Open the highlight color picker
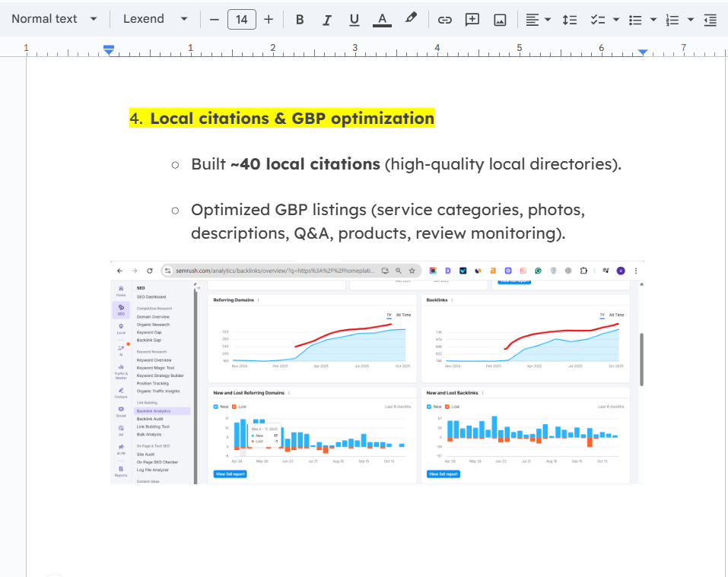The image size is (728, 577). [x=410, y=20]
